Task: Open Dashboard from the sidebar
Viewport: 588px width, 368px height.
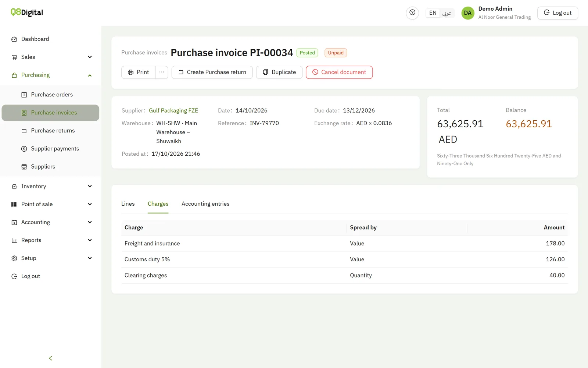Action: (x=51, y=39)
